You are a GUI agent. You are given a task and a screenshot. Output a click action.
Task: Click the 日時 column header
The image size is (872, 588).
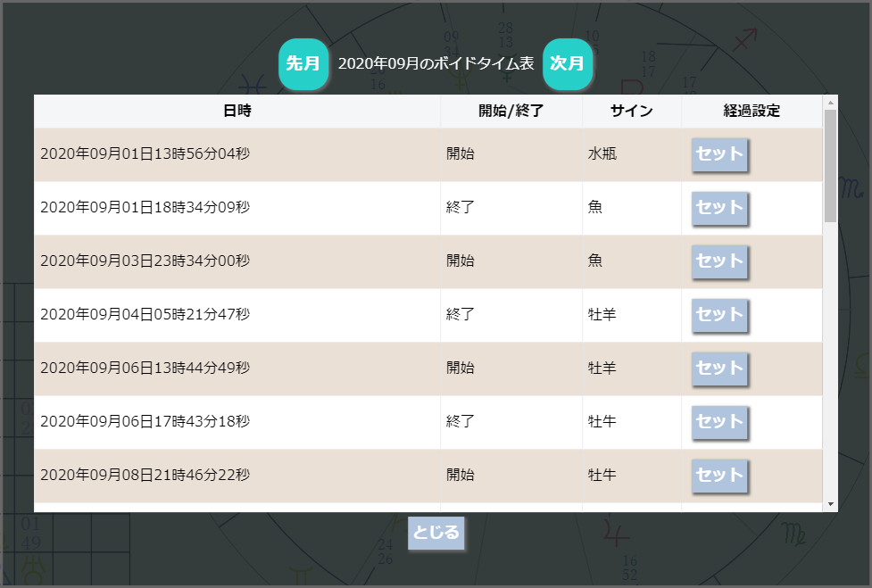(x=237, y=112)
